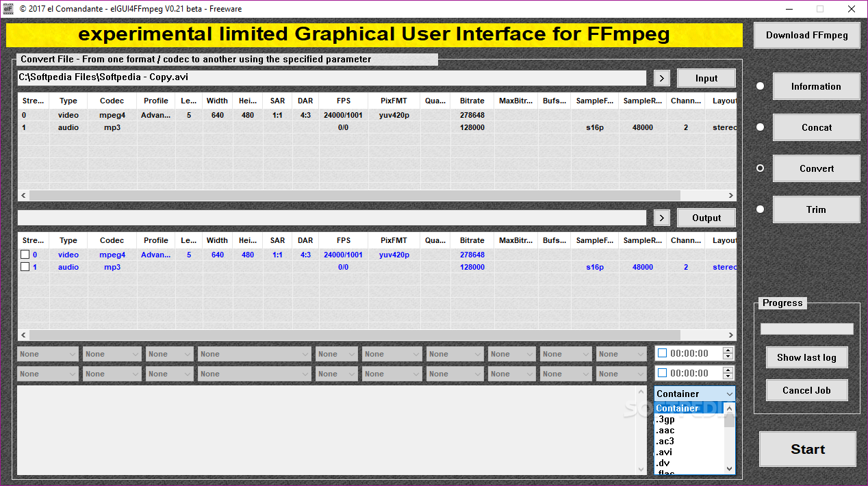
Task: Choose .dv from the container list
Action: (689, 463)
